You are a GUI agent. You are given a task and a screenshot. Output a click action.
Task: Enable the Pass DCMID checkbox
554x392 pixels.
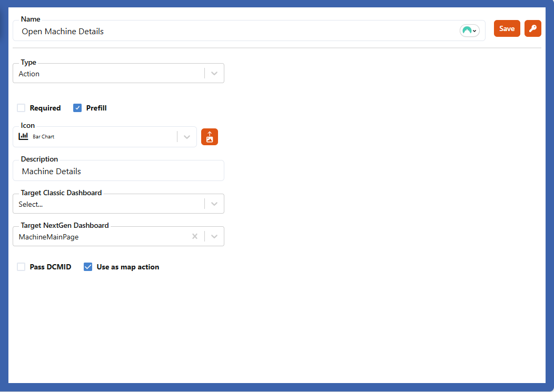(x=21, y=267)
